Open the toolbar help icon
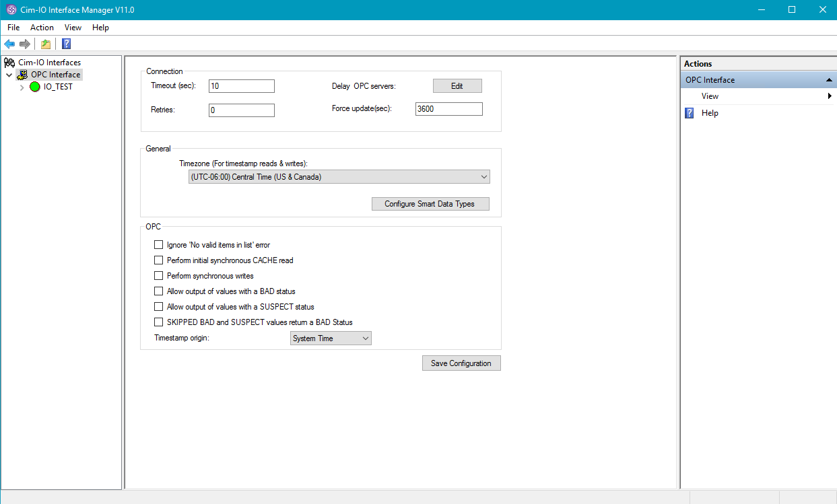This screenshot has height=504, width=837. (x=66, y=44)
